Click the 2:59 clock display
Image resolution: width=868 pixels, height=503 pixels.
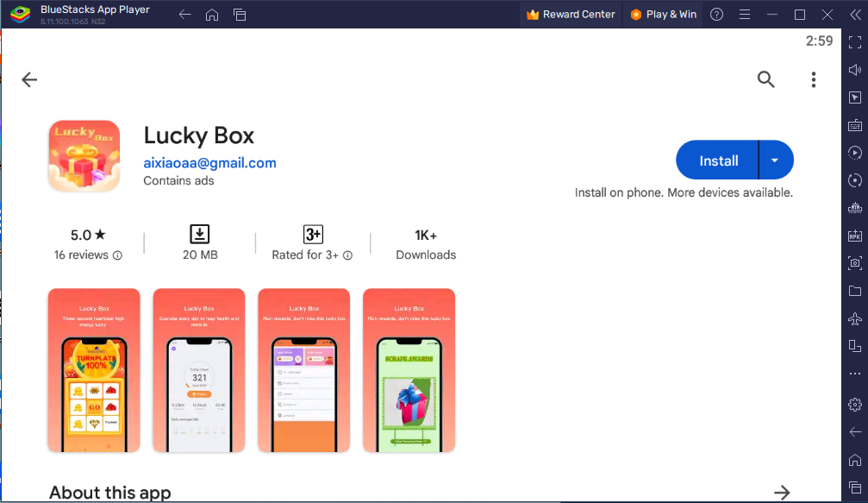click(x=819, y=41)
